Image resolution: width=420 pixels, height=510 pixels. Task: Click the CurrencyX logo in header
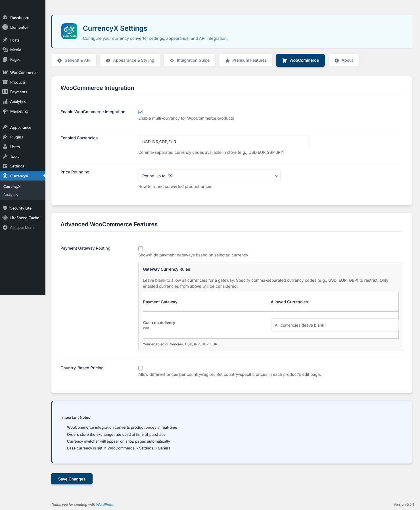69,31
